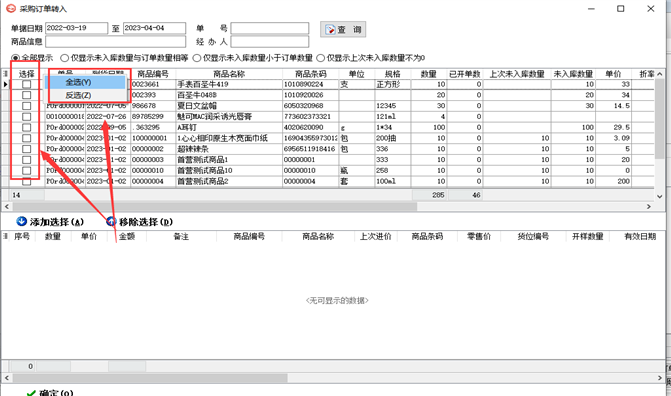Click the lower grid's top-left corner selector icon
Image resolution: width=671 pixels, height=396 pixels.
(x=6, y=236)
